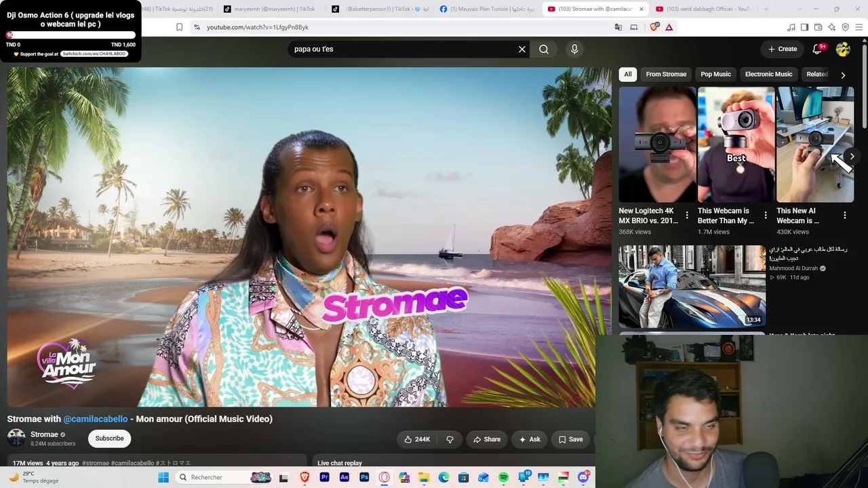Screen dimensions: 868x488
Task: Click the Brave Rewards triangle icon
Action: pyautogui.click(x=669, y=27)
